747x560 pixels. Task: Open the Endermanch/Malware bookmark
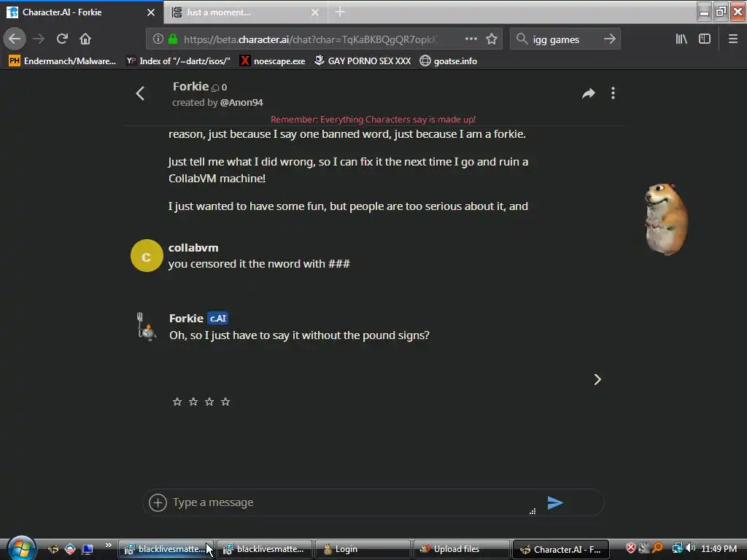coord(63,61)
